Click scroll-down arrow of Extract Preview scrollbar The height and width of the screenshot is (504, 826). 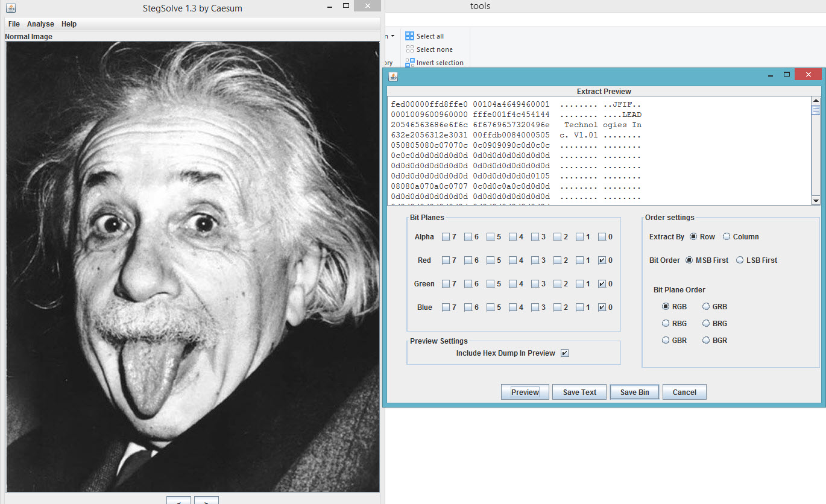pyautogui.click(x=816, y=201)
